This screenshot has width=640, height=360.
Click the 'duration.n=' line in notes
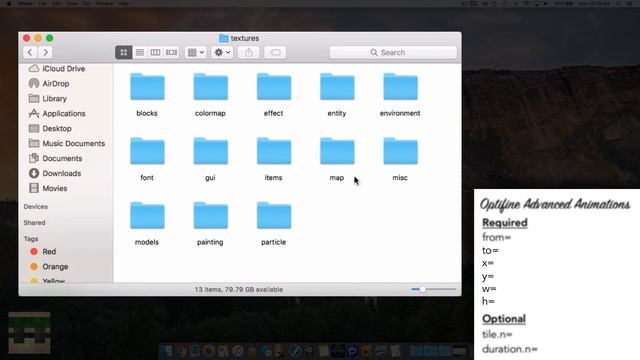510,349
